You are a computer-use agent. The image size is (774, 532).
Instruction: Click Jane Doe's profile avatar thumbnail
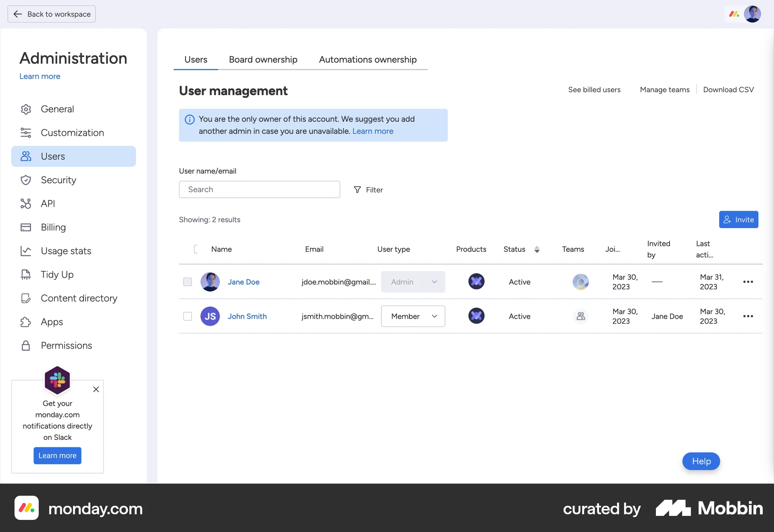coord(210,282)
